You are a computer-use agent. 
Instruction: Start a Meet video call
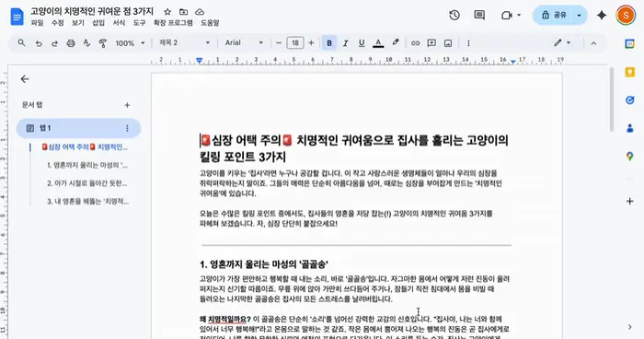click(x=507, y=16)
